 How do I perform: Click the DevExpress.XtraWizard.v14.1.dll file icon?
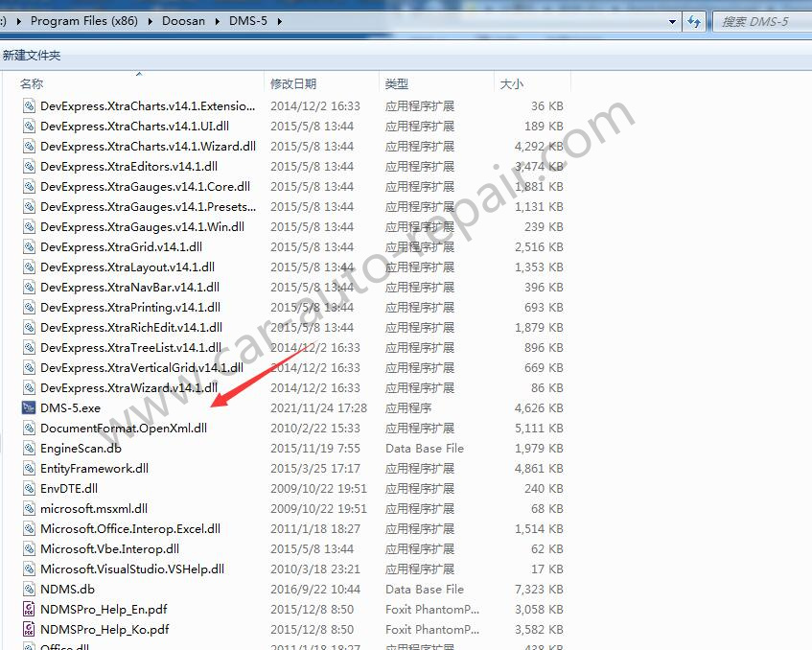pyautogui.click(x=29, y=387)
